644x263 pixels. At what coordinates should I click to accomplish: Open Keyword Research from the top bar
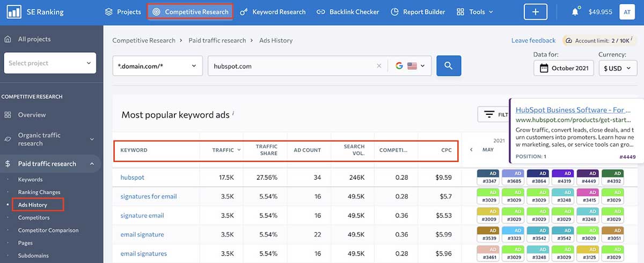(273, 11)
